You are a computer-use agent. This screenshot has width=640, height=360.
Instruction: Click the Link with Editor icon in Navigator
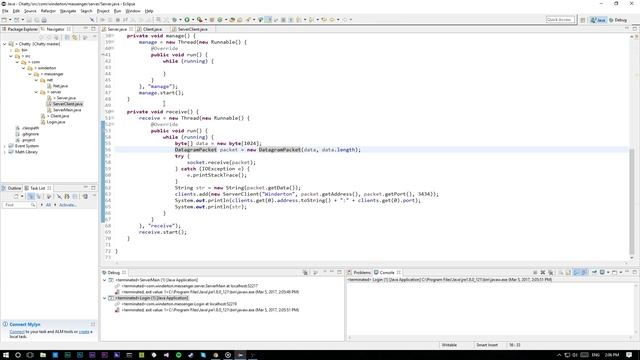[x=75, y=37]
